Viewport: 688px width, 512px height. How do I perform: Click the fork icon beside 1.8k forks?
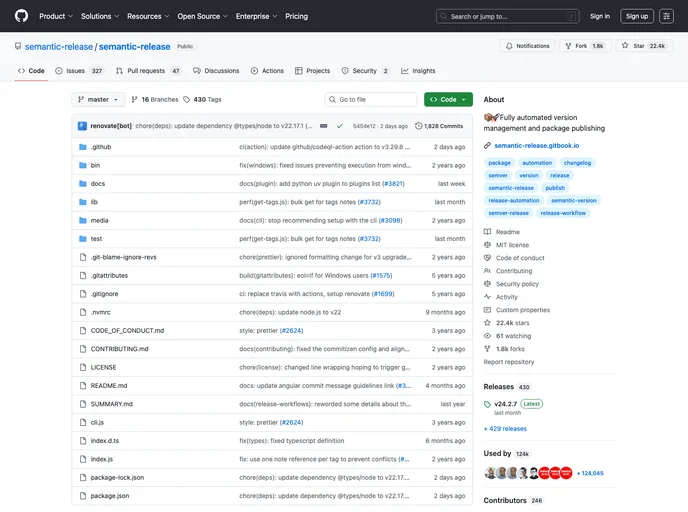[x=487, y=349]
